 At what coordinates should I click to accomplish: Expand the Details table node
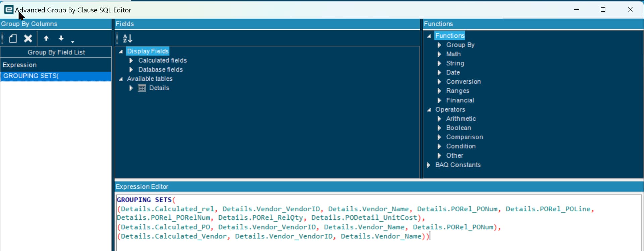[131, 88]
